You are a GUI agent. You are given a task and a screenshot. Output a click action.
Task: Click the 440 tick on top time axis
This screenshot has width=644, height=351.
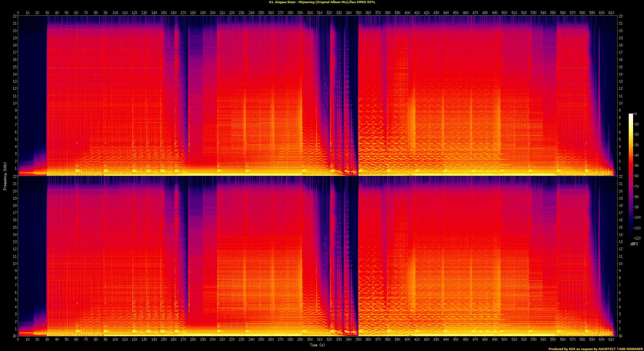446,13
